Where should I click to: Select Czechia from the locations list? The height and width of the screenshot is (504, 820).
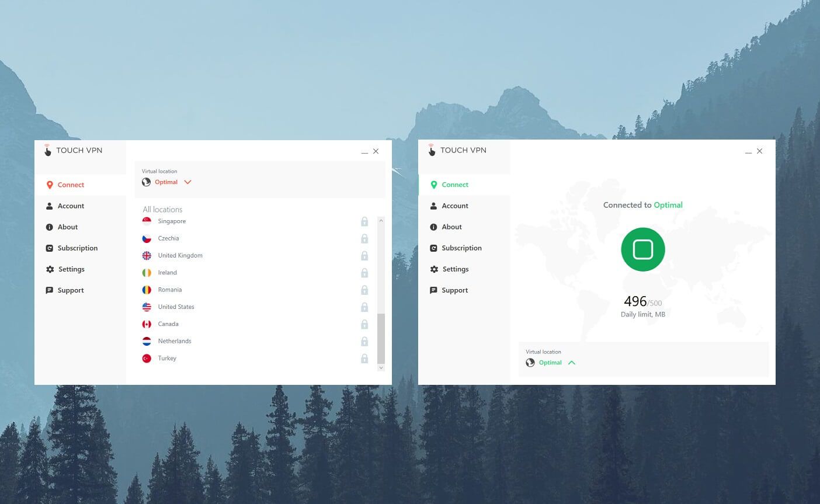pyautogui.click(x=256, y=238)
